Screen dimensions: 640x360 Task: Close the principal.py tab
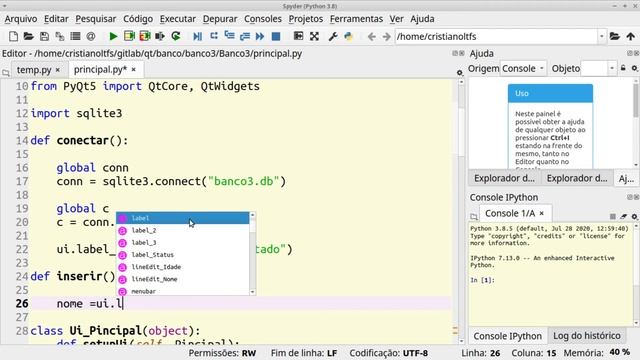[x=133, y=70]
